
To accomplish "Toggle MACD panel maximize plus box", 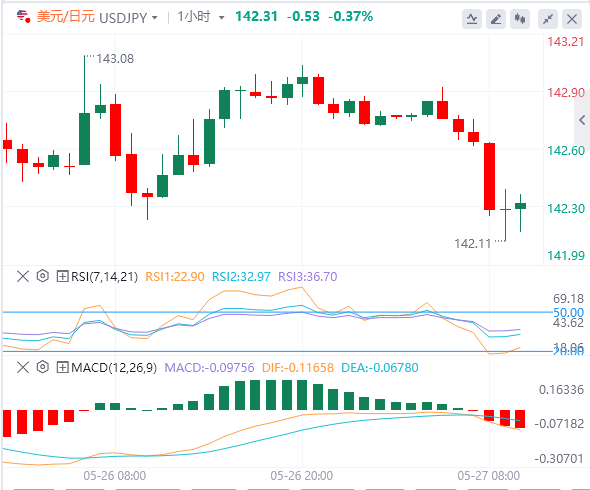I will pos(62,367).
